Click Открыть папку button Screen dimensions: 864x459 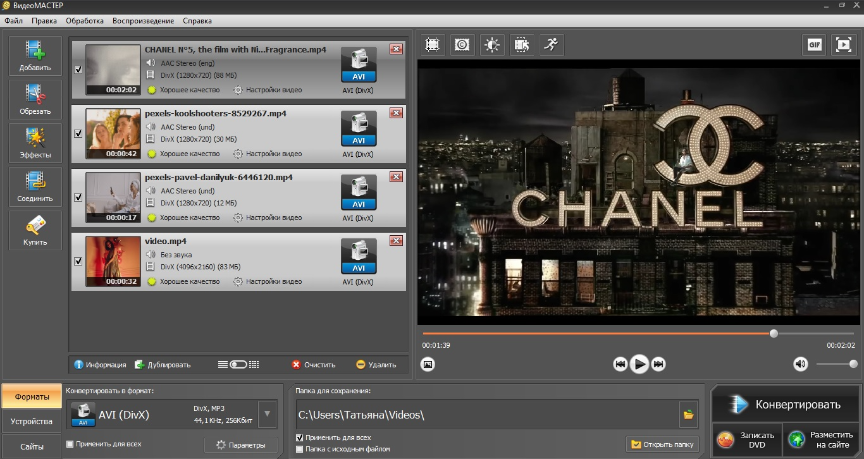(663, 444)
